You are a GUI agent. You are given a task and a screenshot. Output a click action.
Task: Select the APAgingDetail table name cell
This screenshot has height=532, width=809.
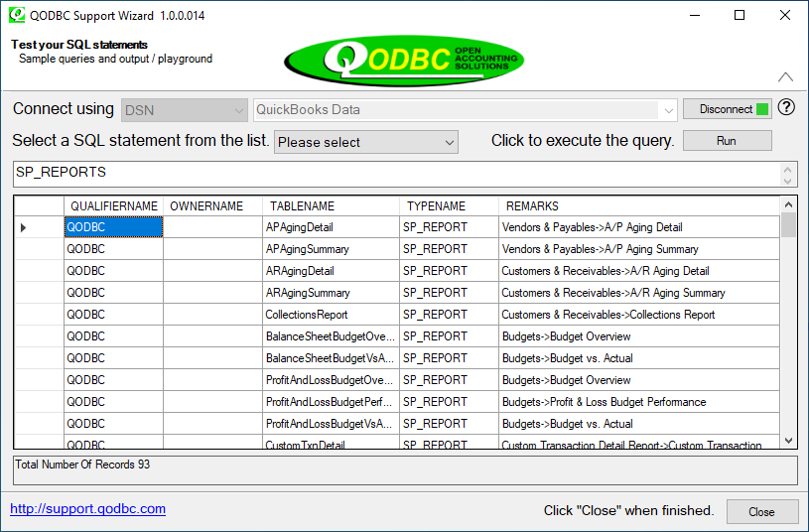tap(331, 227)
